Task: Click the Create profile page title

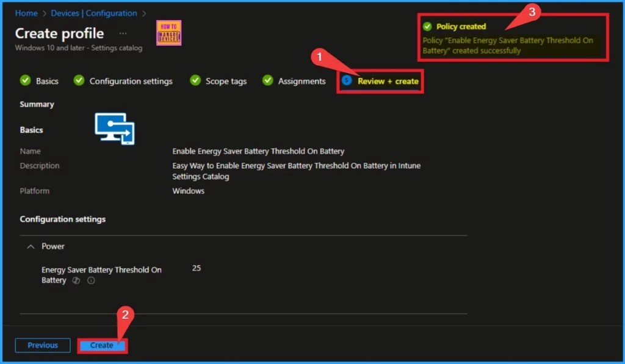Action: [59, 34]
